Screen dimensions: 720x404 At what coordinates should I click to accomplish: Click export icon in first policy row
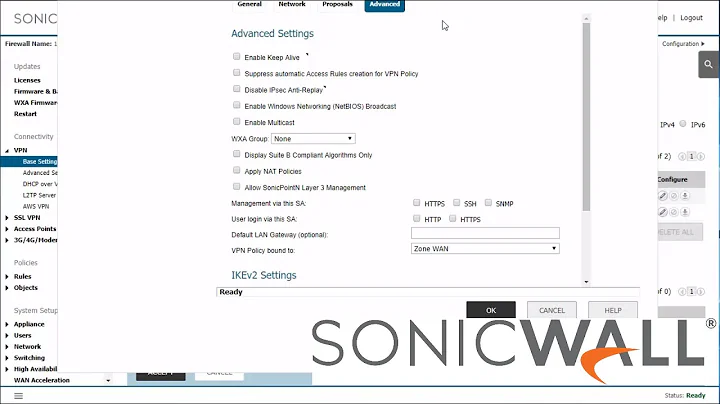coord(685,196)
